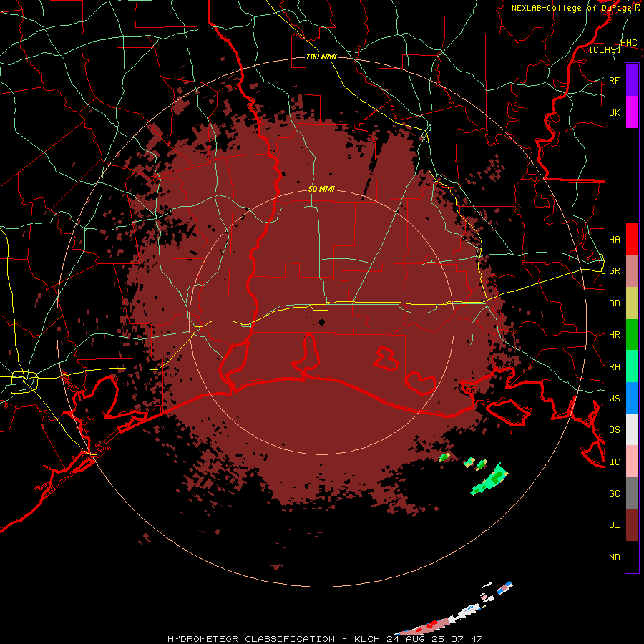Click the 'DS' legend label
This screenshot has width=644, height=644.
click(x=614, y=430)
